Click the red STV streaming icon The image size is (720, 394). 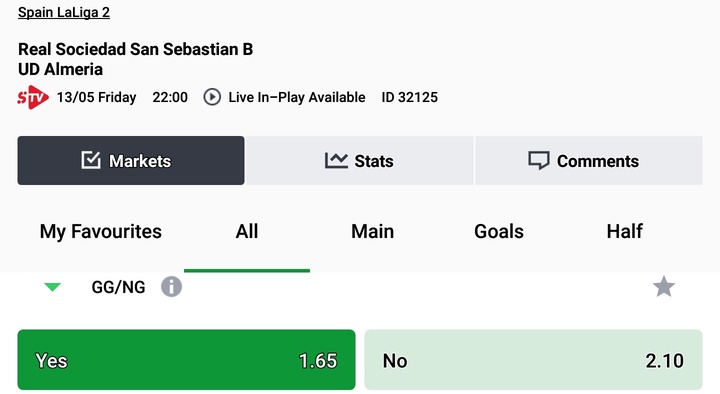33,97
